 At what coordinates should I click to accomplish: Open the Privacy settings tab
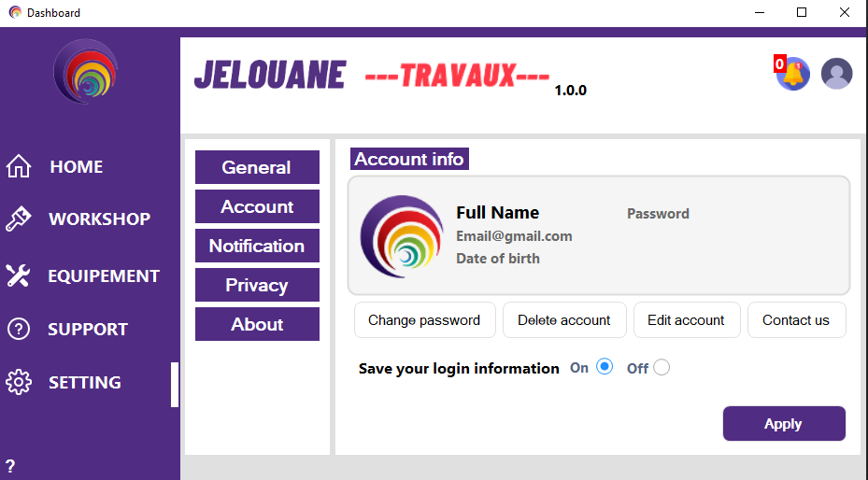tap(257, 285)
